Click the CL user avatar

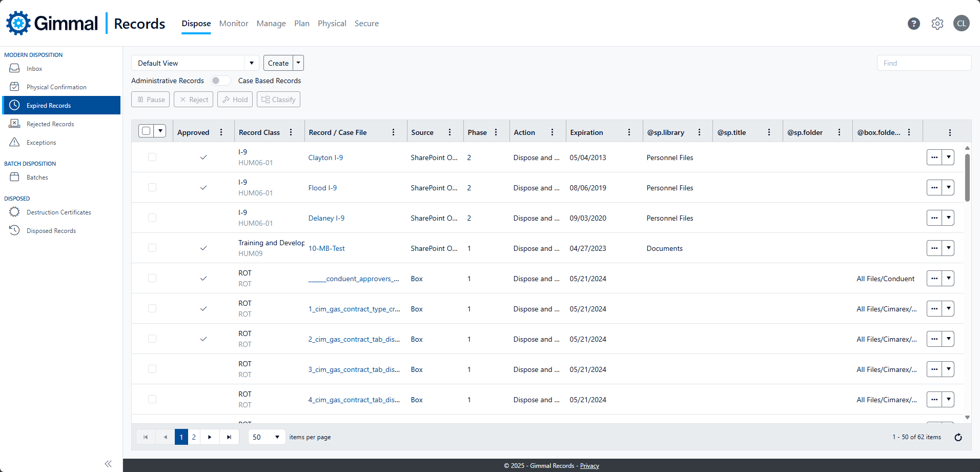click(x=961, y=24)
